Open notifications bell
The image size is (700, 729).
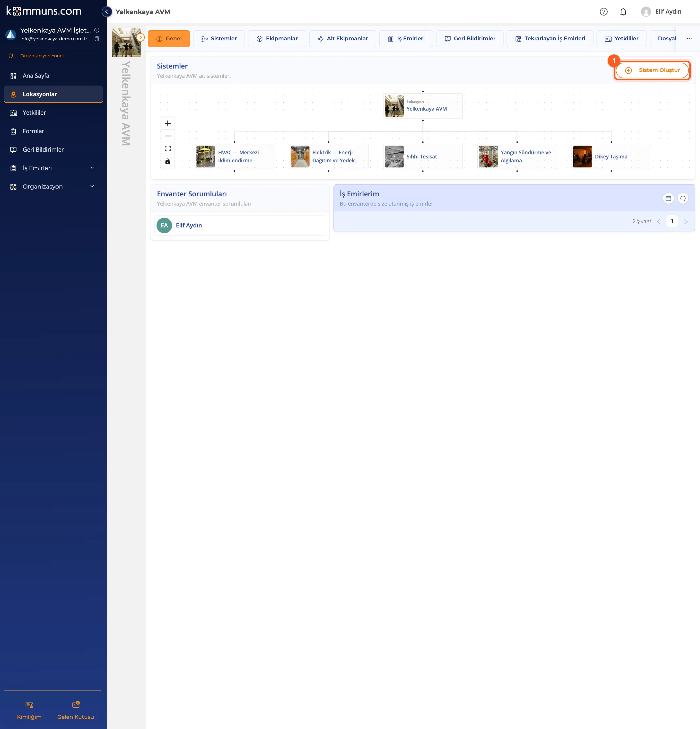coord(623,11)
